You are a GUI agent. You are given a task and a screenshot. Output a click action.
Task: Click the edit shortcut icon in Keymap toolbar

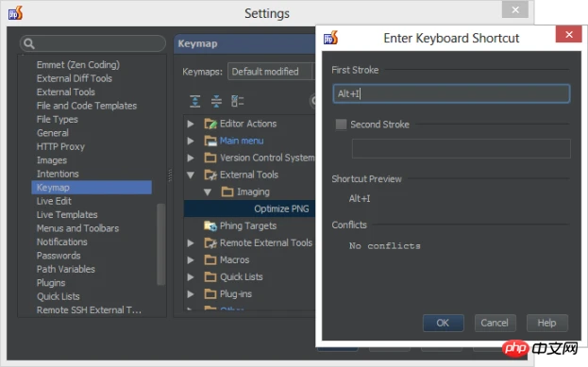click(238, 101)
